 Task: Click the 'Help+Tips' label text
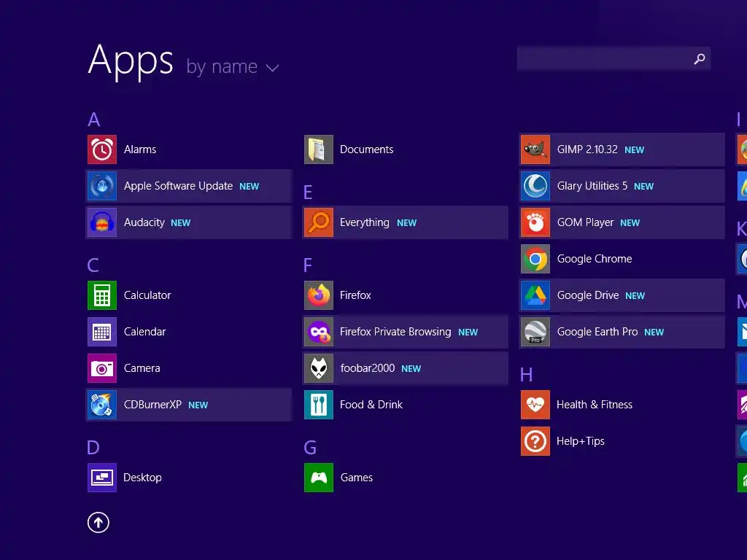click(x=580, y=441)
